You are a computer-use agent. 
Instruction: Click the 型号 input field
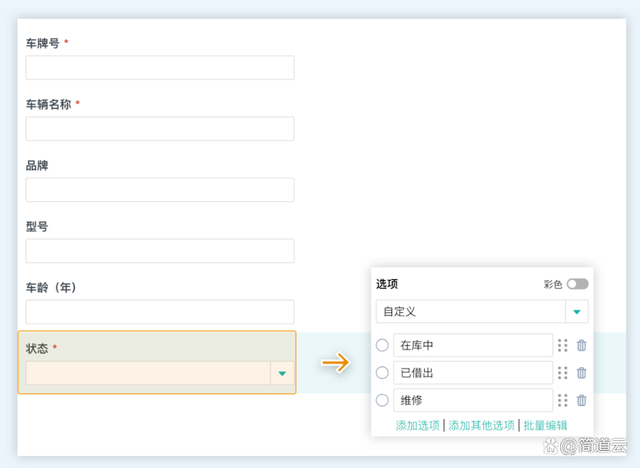(160, 251)
